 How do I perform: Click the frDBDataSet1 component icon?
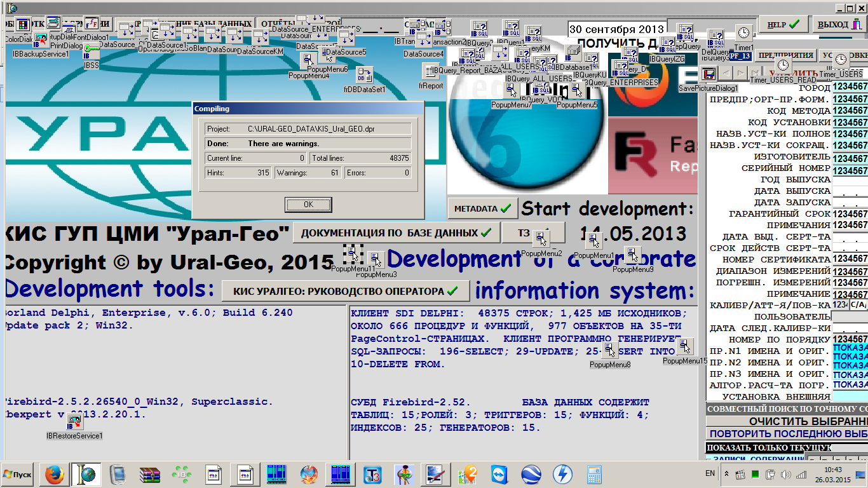point(365,75)
